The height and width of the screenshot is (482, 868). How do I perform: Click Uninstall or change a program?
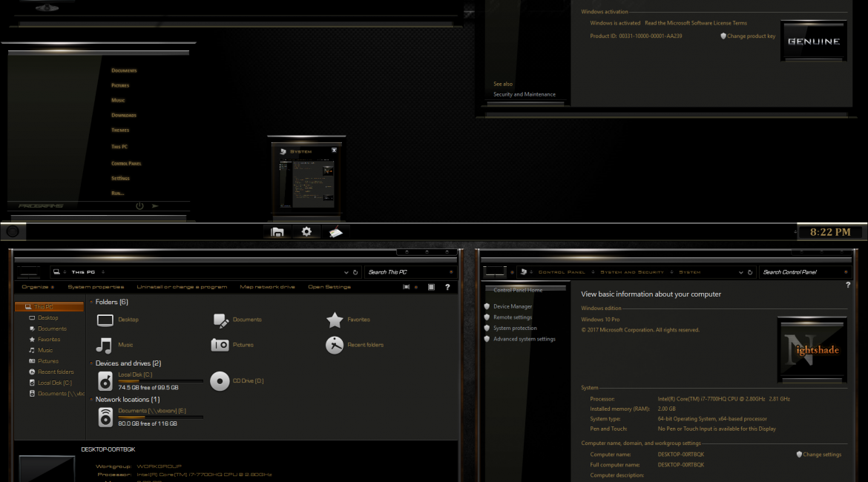click(182, 287)
